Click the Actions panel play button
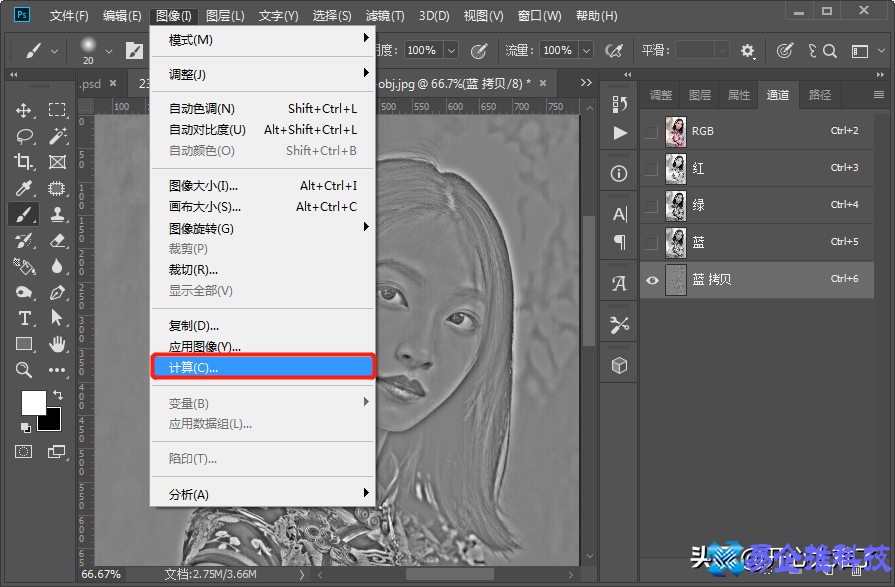This screenshot has width=895, height=587. [618, 131]
